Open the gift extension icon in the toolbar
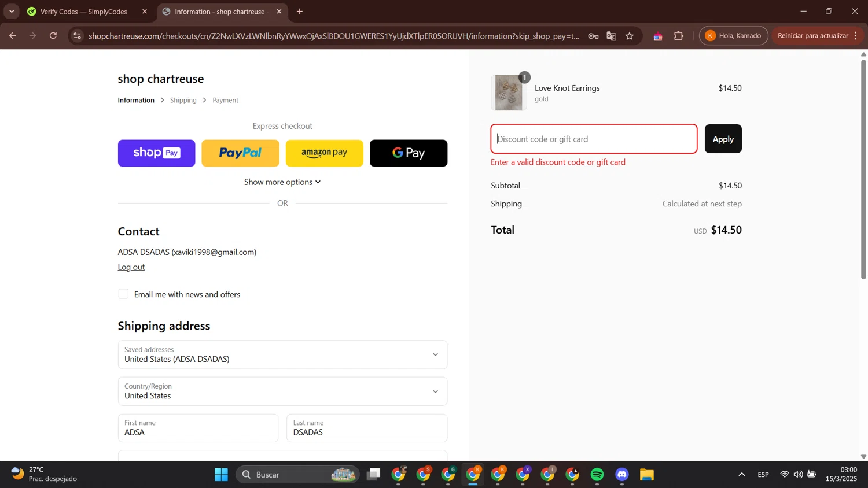Viewport: 868px width, 488px height. (658, 36)
